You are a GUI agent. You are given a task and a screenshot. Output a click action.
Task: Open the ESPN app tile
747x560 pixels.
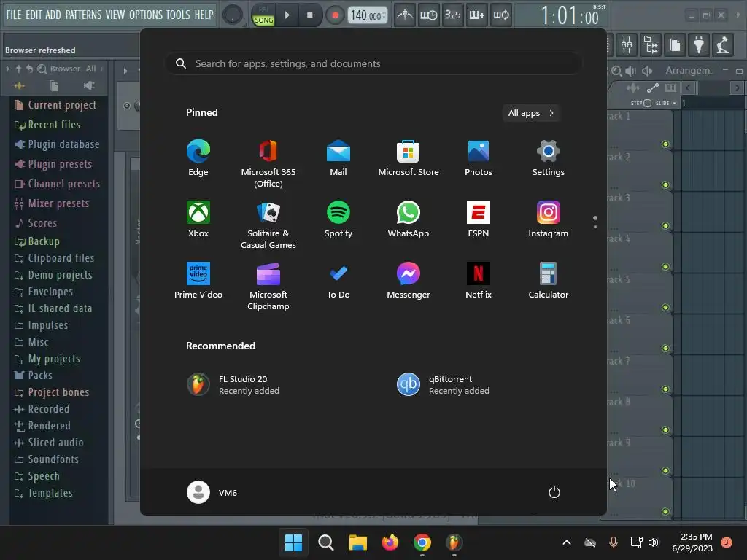coord(479,219)
